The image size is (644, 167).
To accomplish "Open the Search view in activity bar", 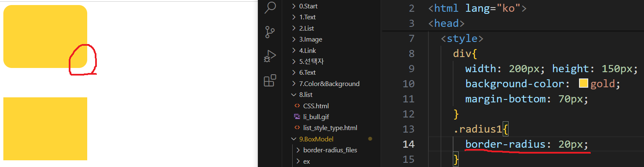I will [x=270, y=7].
